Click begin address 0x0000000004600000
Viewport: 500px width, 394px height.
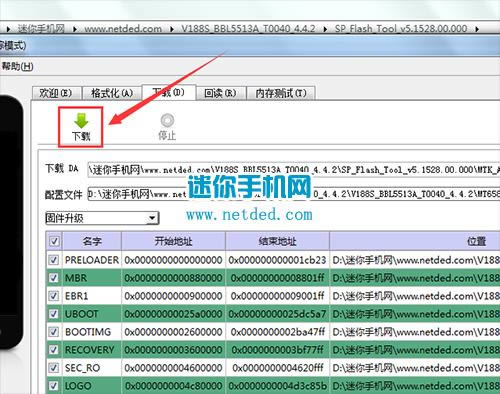pyautogui.click(x=173, y=368)
